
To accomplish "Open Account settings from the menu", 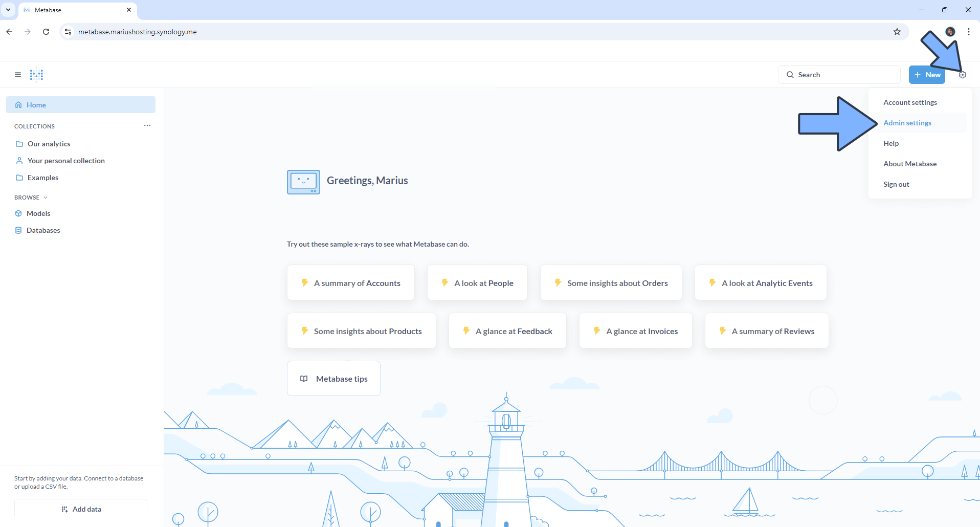I will 910,102.
